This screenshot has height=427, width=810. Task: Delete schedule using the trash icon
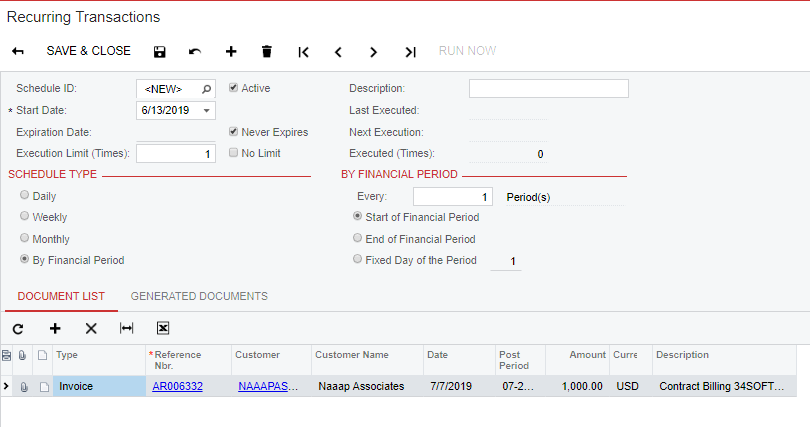point(267,51)
